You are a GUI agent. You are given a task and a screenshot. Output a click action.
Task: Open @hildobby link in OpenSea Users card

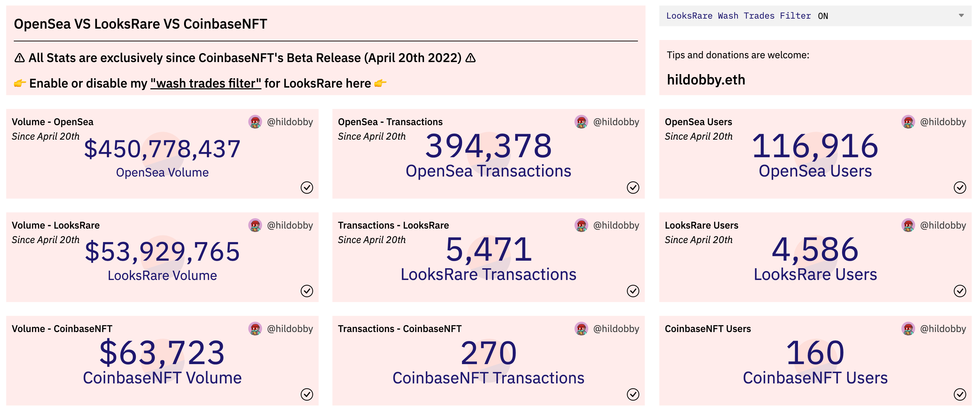click(x=943, y=122)
